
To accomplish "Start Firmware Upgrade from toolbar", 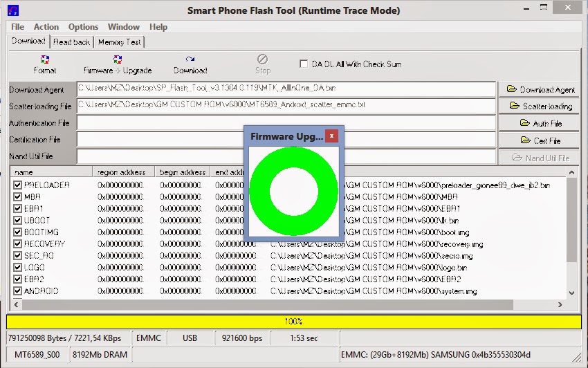I will [x=117, y=64].
